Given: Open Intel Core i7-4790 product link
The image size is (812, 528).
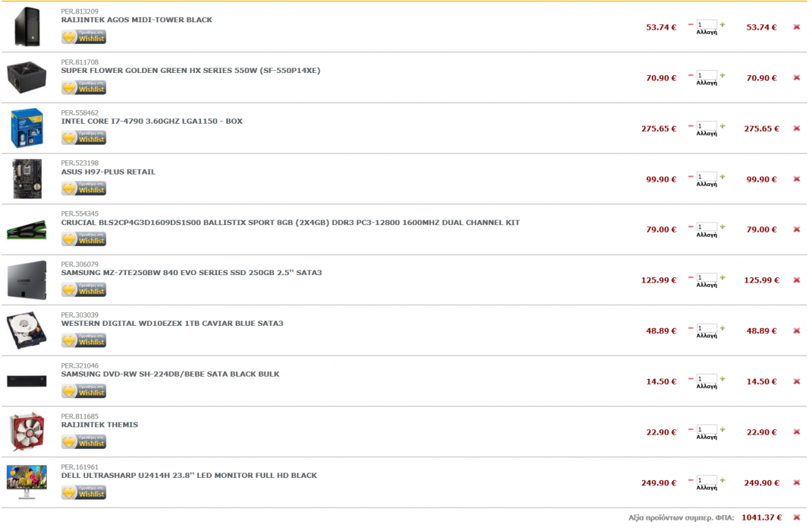Looking at the screenshot, I should pos(152,121).
